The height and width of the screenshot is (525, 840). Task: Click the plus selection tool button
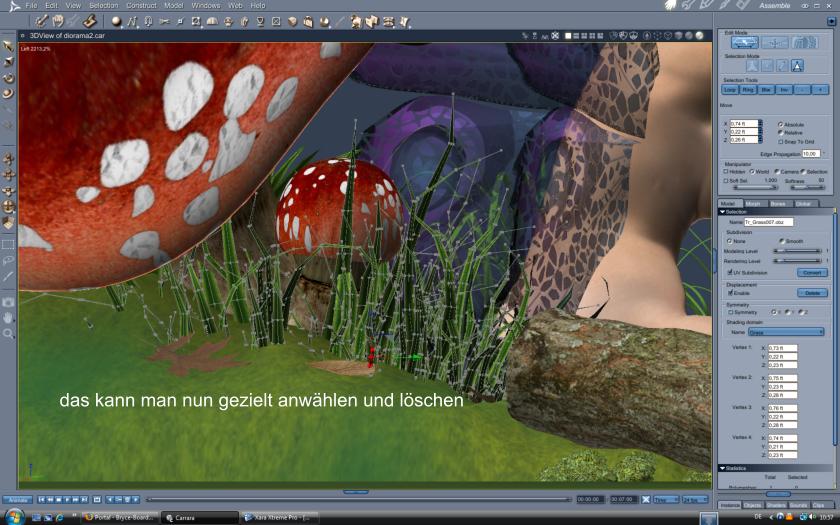click(820, 89)
